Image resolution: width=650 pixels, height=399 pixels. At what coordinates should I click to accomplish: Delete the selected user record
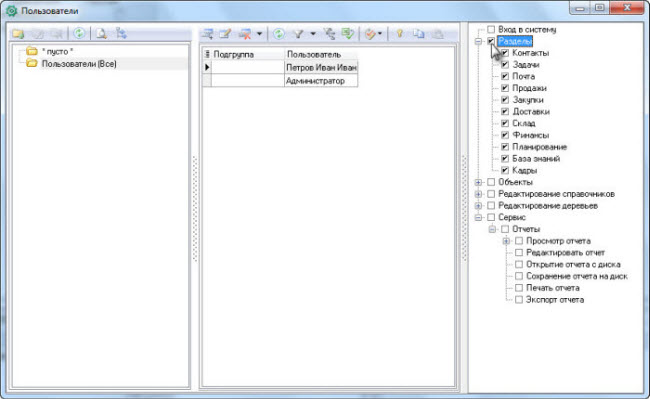point(245,34)
